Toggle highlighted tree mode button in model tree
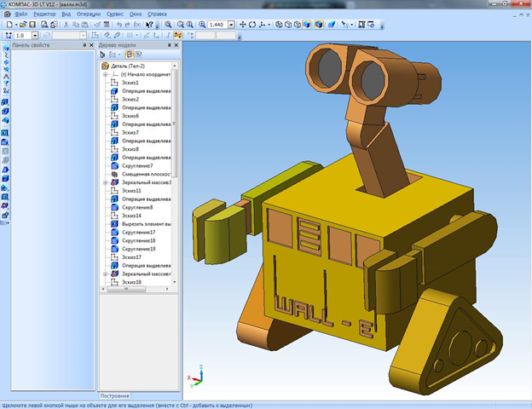This screenshot has height=409, width=532. [130, 55]
